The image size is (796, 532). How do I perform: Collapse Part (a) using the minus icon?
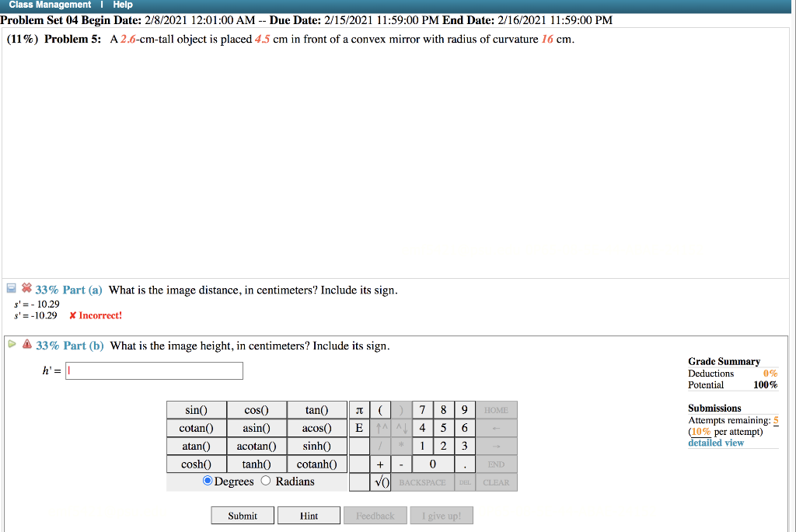(x=10, y=288)
